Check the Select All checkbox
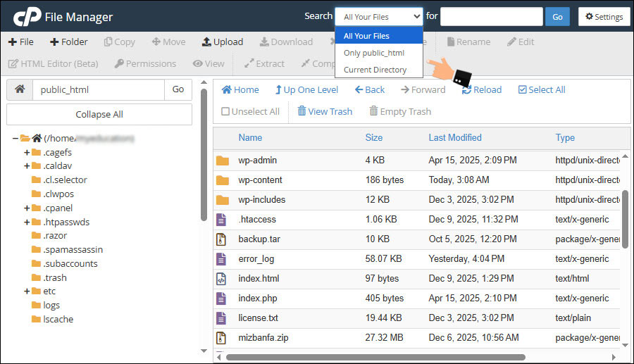 [522, 89]
